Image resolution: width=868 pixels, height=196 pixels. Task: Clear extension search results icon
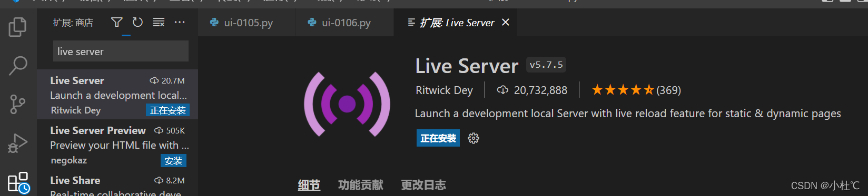[159, 22]
